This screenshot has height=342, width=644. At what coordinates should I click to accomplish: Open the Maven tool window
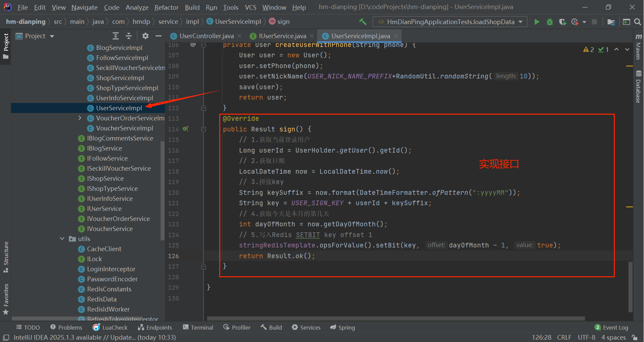click(638, 46)
